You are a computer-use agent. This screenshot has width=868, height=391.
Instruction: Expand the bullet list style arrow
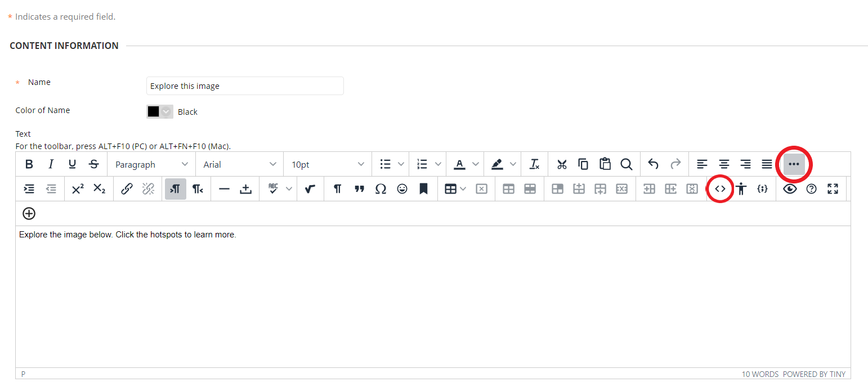(401, 164)
